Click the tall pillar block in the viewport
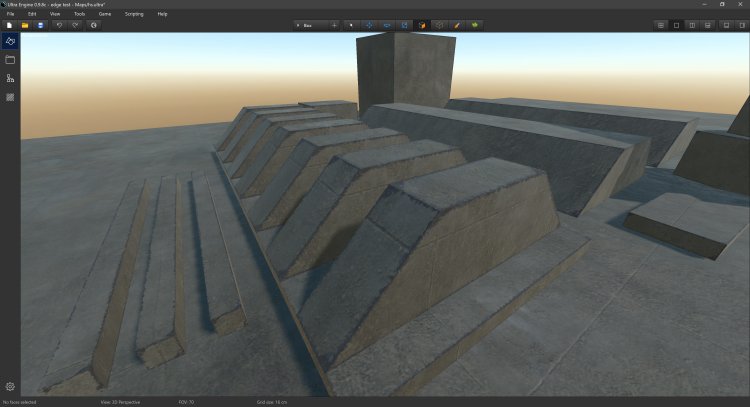 [x=406, y=72]
